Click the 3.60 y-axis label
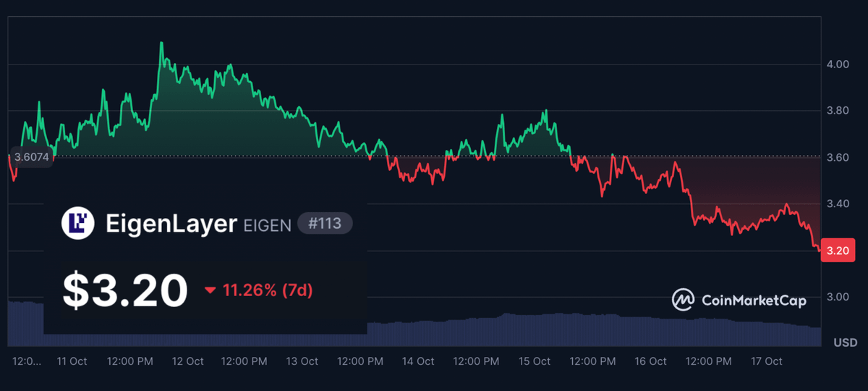Viewport: 868px width, 391px height. tap(838, 158)
